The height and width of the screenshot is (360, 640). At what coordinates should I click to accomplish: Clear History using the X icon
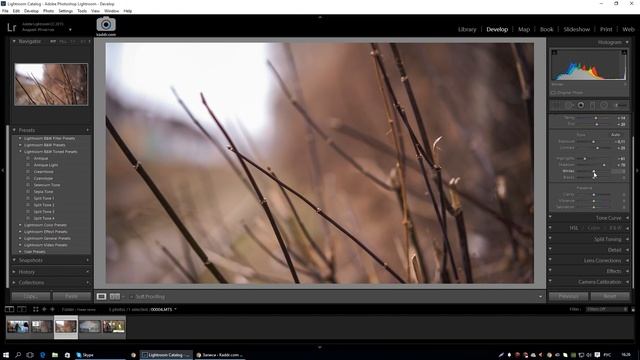coord(87,271)
